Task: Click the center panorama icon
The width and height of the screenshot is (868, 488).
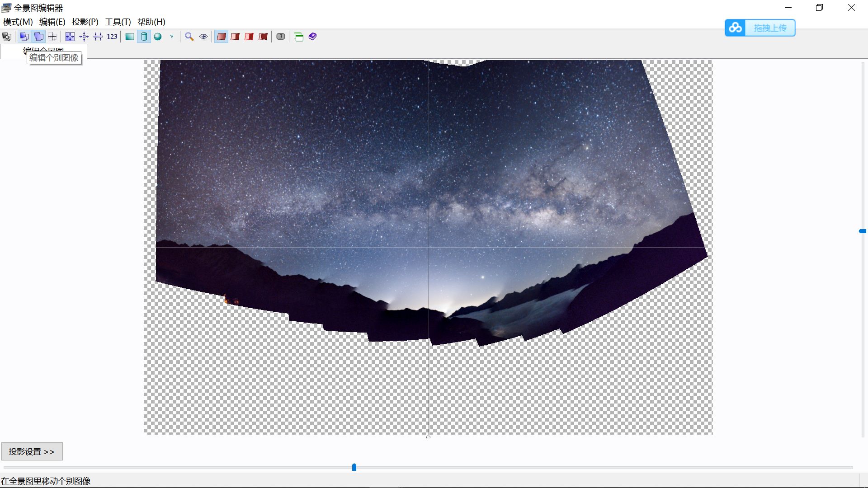Action: point(84,37)
